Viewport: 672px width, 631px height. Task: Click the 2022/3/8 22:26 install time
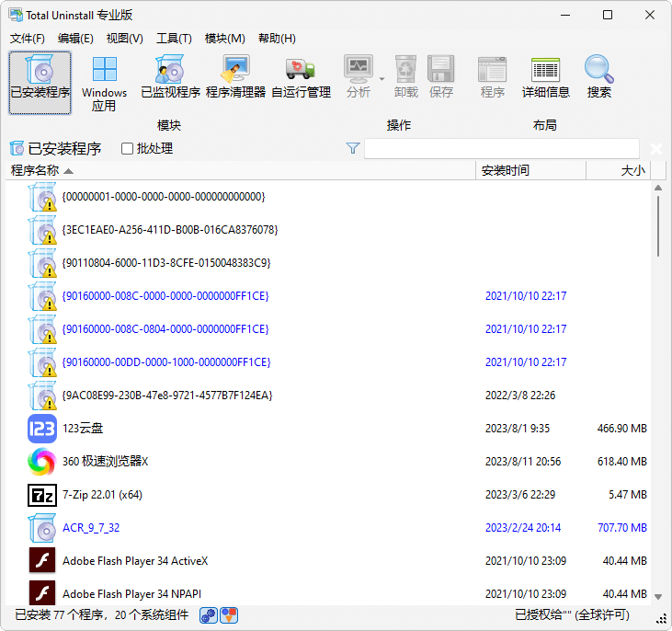[519, 396]
